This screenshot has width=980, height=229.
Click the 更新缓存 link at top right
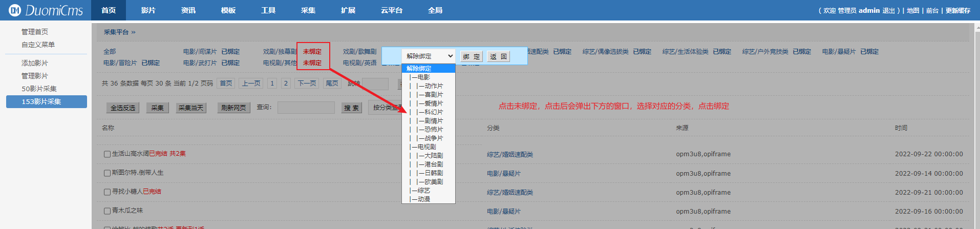pos(957,11)
